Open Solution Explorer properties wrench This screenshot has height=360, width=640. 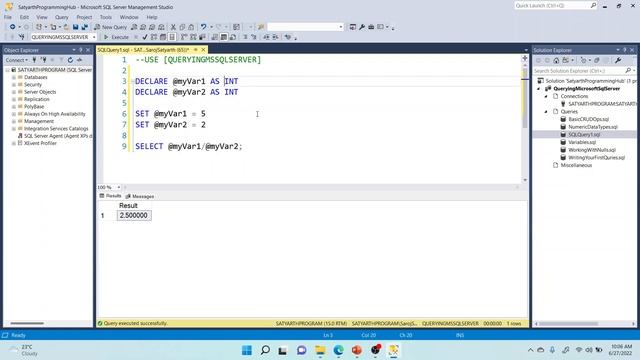click(x=618, y=60)
